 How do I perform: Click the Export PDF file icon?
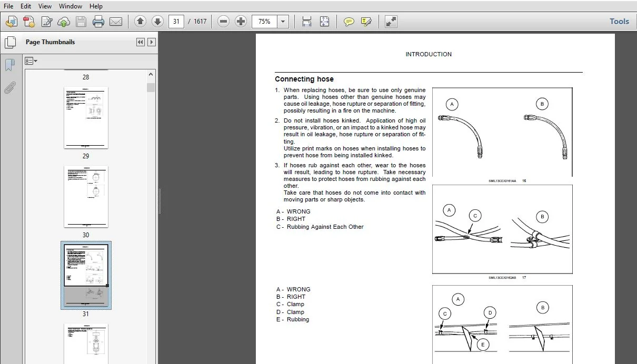pos(29,22)
